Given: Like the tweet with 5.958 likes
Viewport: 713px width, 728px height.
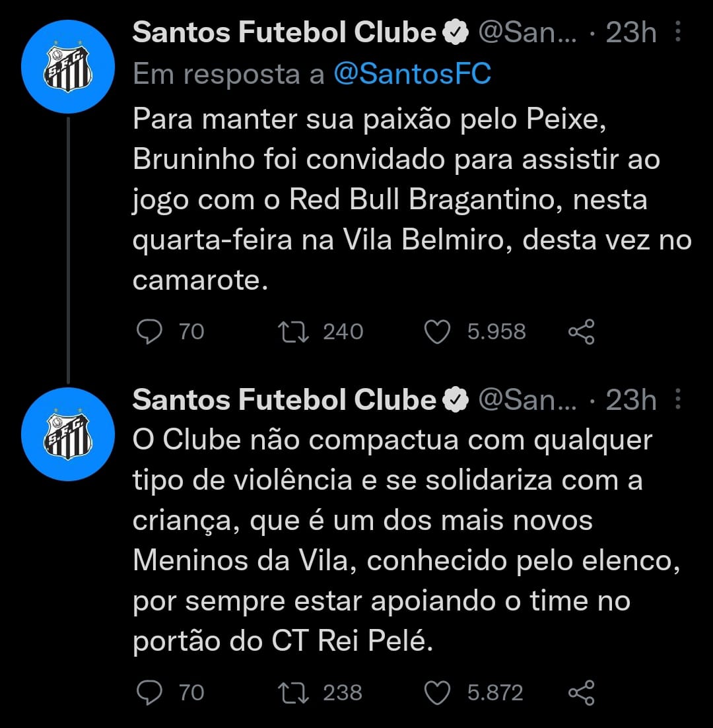Looking at the screenshot, I should 437,332.
